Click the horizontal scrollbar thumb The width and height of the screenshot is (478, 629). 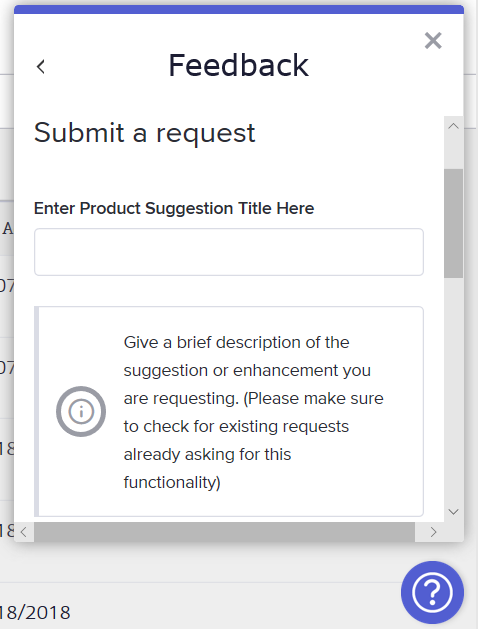(x=224, y=532)
